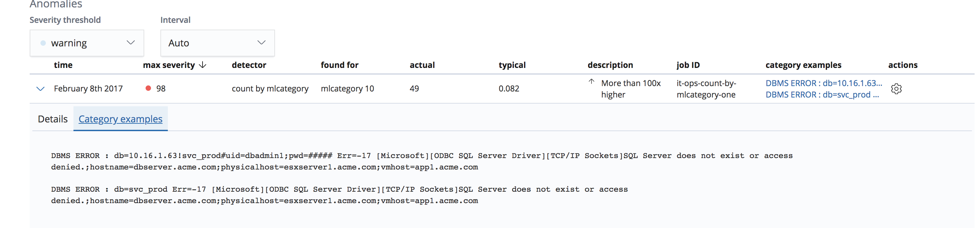Screen dimensions: 980x228
Task: Click the typical value 0.082
Action: tap(509, 88)
